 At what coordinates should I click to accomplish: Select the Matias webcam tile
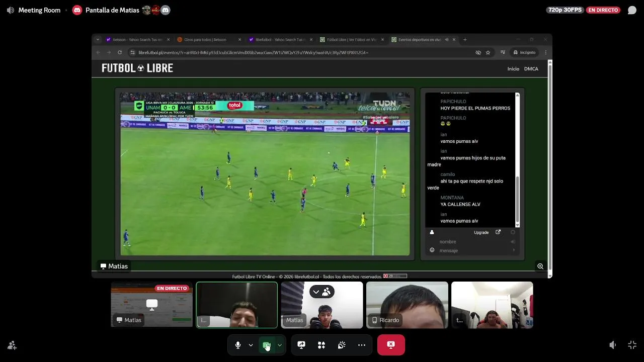pyautogui.click(x=322, y=305)
